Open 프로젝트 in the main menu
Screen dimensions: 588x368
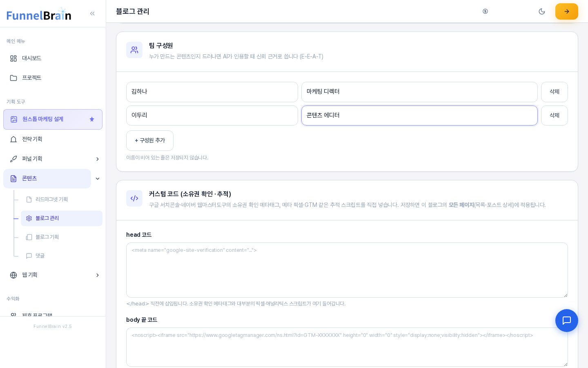click(53, 78)
